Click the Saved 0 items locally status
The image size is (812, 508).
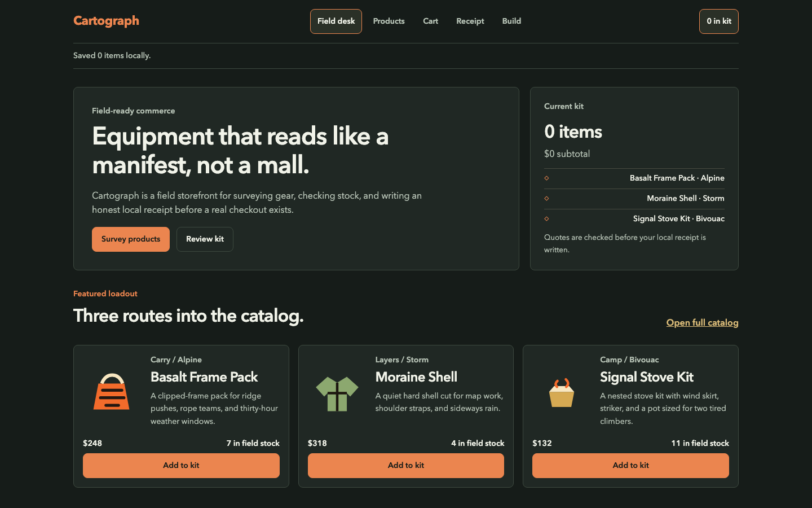tap(112, 55)
